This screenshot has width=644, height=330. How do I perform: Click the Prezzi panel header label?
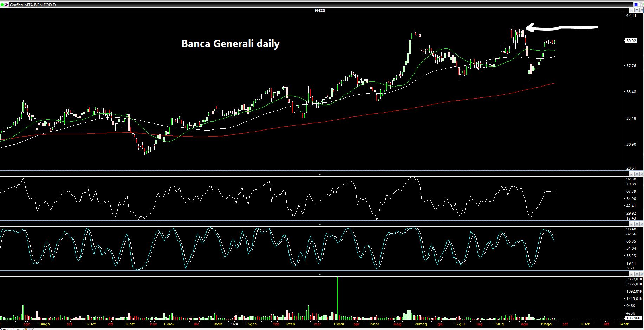[320, 10]
